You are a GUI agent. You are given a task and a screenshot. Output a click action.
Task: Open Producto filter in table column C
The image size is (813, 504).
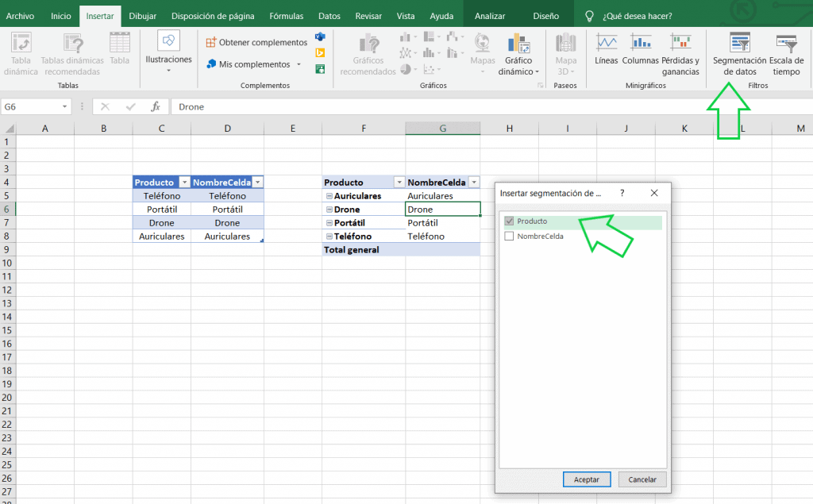pyautogui.click(x=184, y=183)
